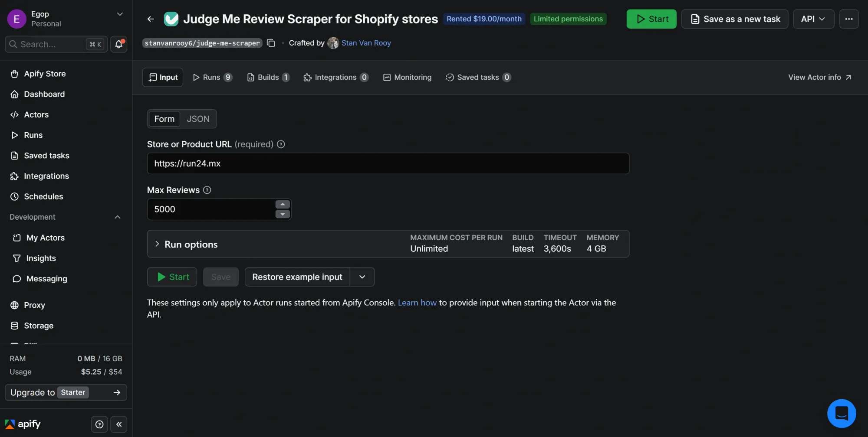This screenshot has height=437, width=868.
Task: Click the Usage $5.25 / $54 value
Action: tap(101, 372)
